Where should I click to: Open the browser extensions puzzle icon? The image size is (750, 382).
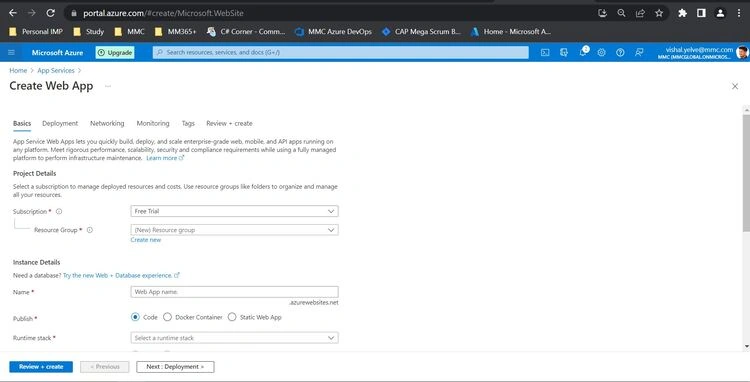tap(683, 13)
